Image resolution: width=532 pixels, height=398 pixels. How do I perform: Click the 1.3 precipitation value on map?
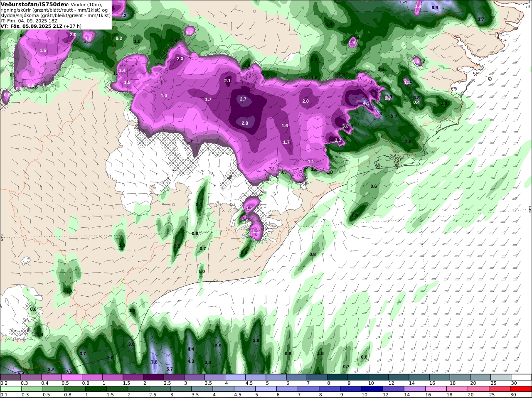point(69,292)
